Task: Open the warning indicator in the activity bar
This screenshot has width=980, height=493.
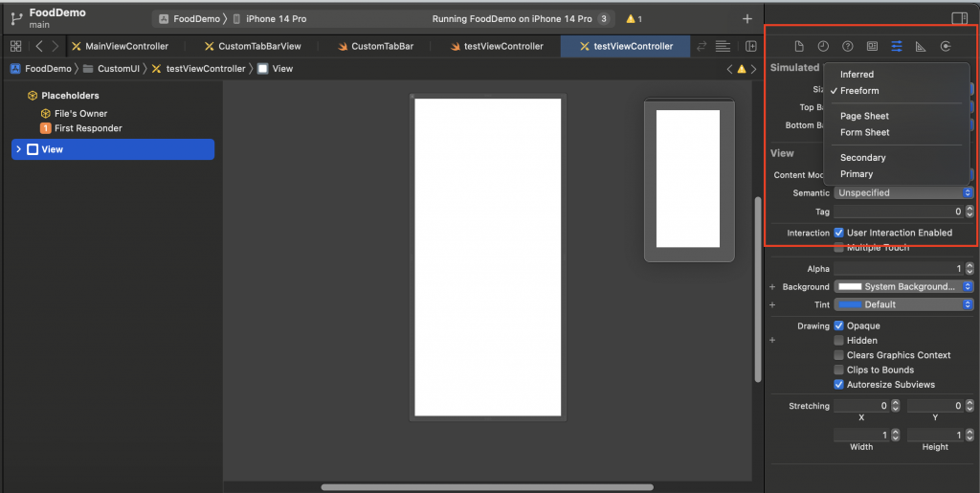Action: (635, 19)
